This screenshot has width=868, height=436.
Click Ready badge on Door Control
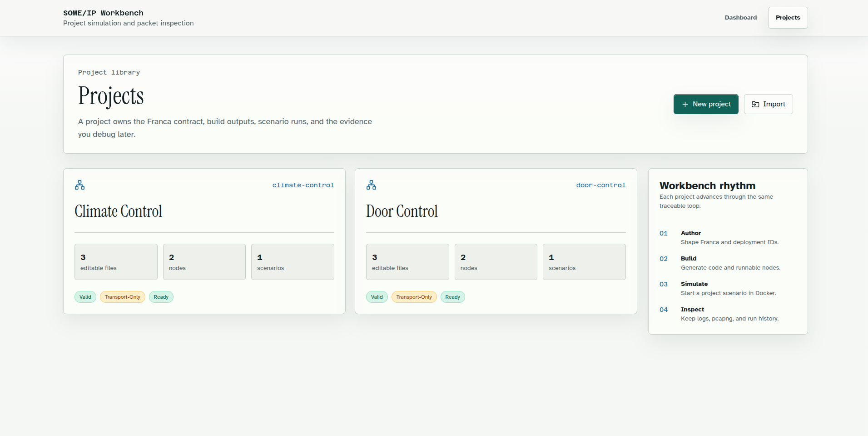click(453, 297)
